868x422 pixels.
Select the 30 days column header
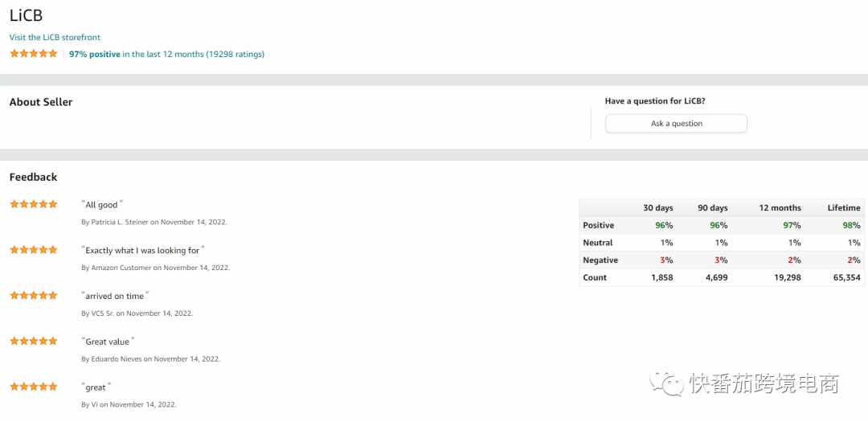click(x=657, y=207)
